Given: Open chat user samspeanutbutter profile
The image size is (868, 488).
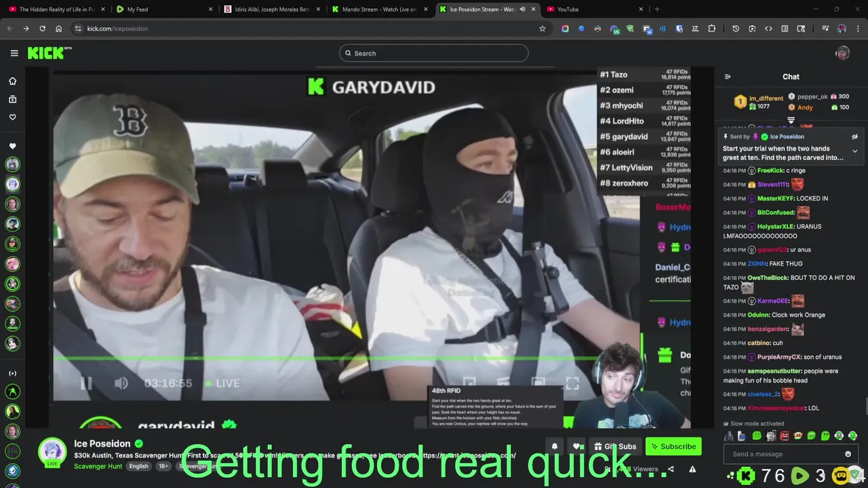Looking at the screenshot, I should click(x=774, y=371).
